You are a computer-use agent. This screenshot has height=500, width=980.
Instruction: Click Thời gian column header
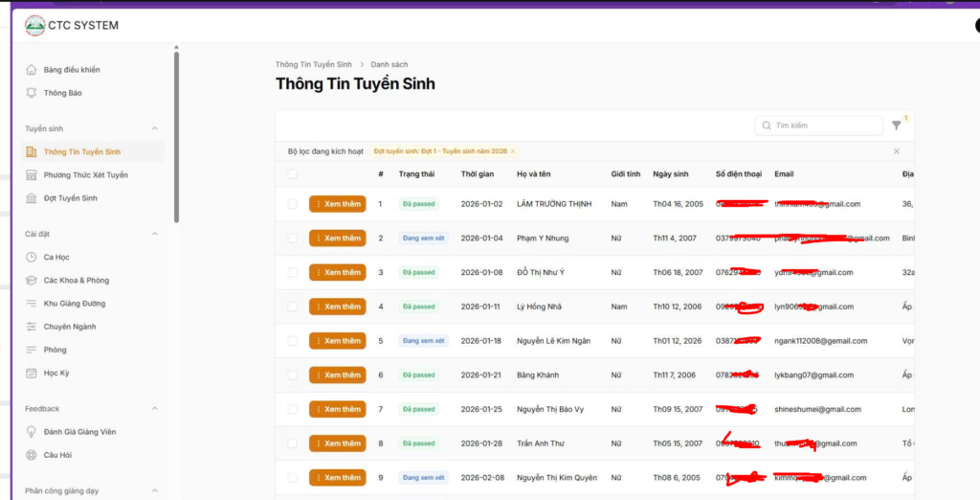pos(478,174)
